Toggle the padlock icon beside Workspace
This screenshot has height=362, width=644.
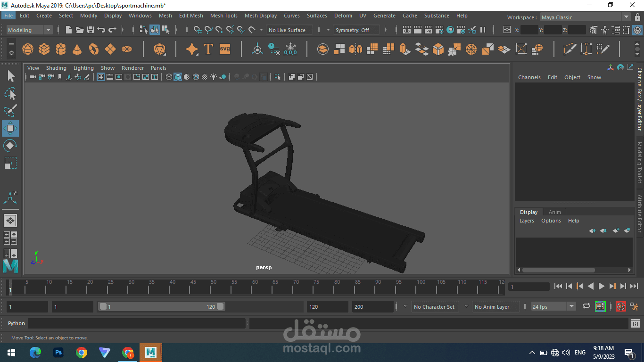pyautogui.click(x=637, y=17)
